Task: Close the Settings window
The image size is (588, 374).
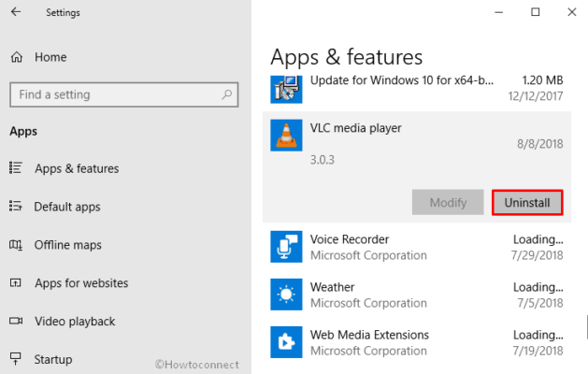Action: [x=572, y=12]
